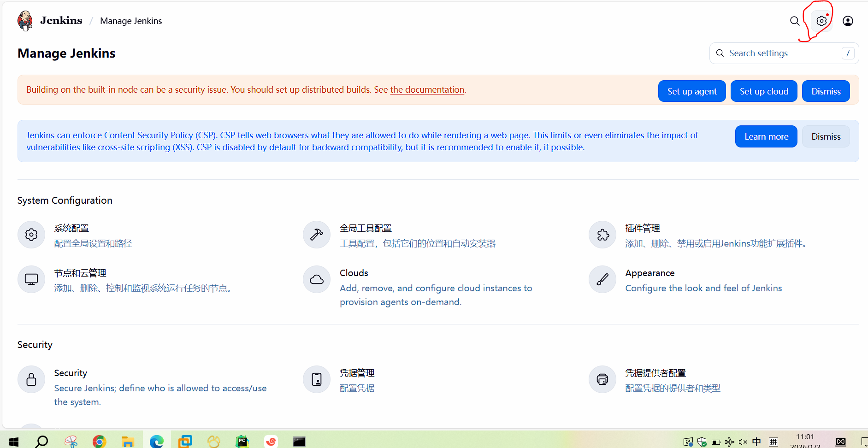
Task: Dismiss the Content Security Policy notice
Action: 826,136
